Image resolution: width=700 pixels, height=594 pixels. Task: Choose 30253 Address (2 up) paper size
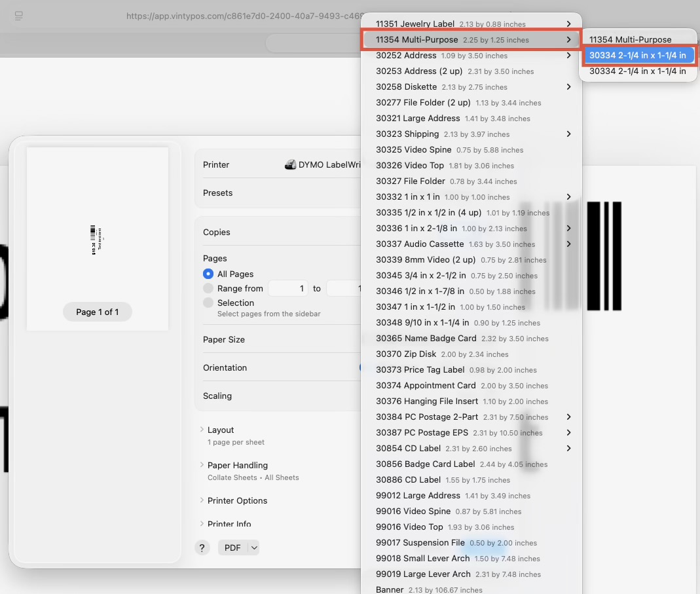tap(471, 71)
